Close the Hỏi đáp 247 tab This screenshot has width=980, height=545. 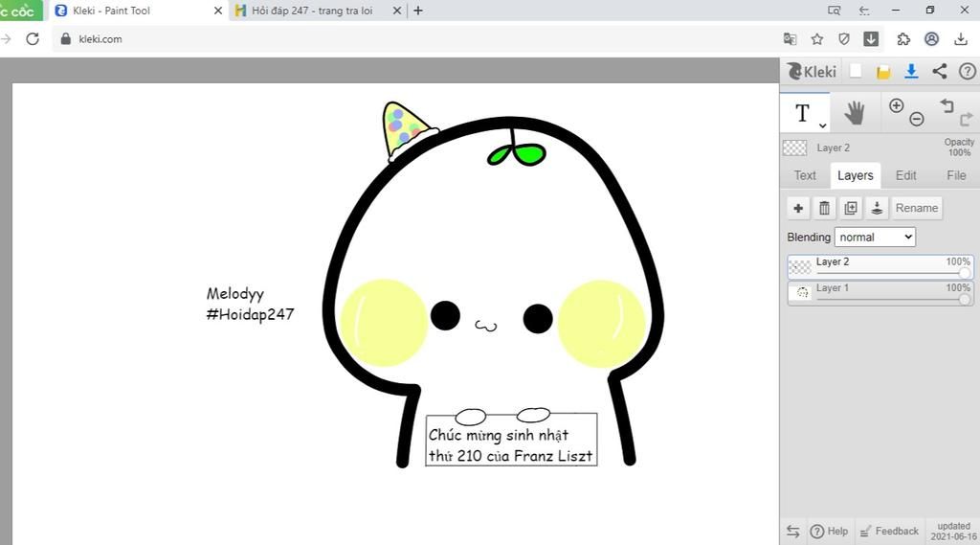[x=397, y=11]
